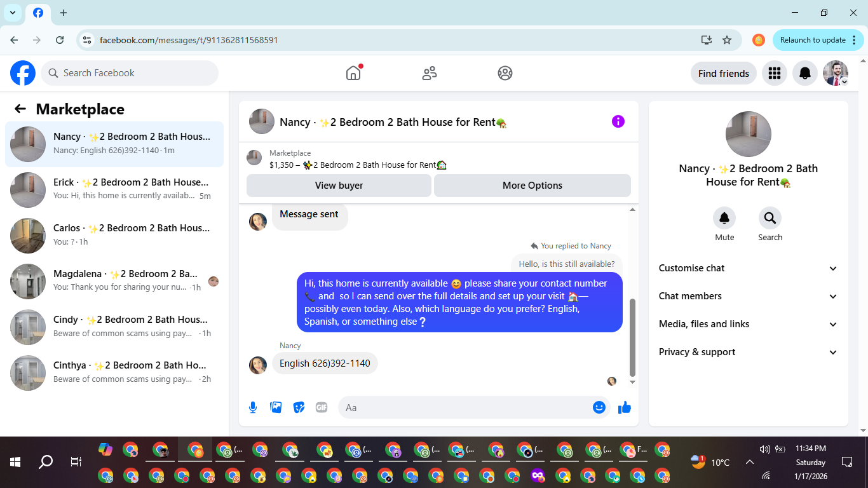Open Cinthya's conversation in the list
Viewport: 868px width, 488px height.
[x=114, y=373]
